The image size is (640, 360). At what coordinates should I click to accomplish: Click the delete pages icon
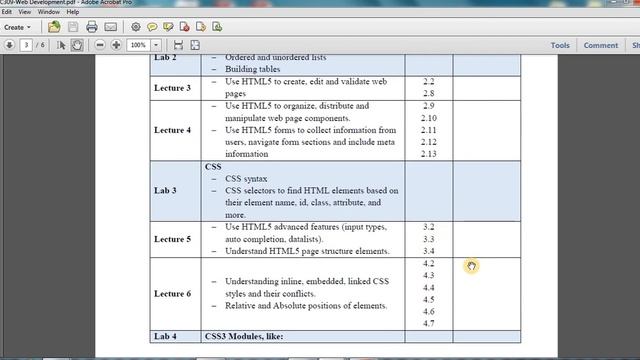[184, 27]
